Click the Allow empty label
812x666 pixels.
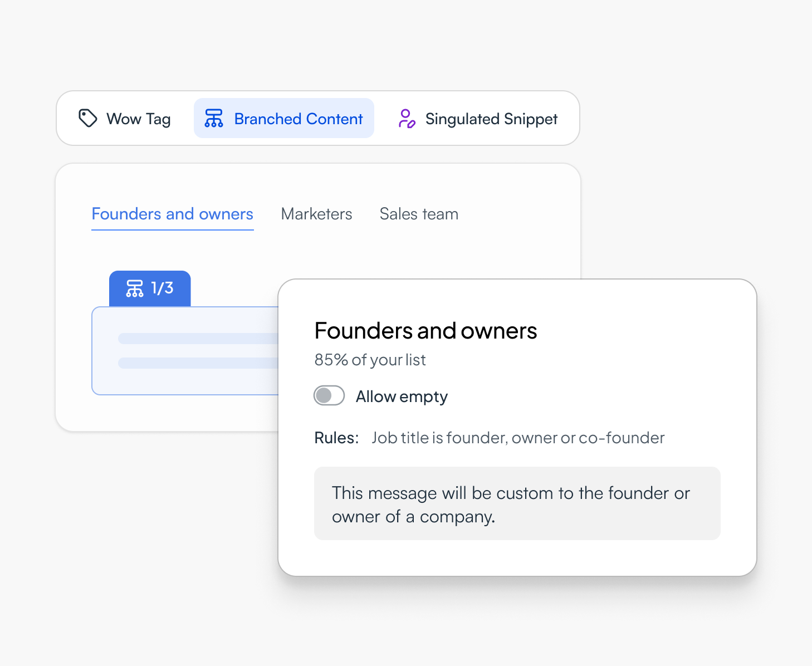coord(402,396)
